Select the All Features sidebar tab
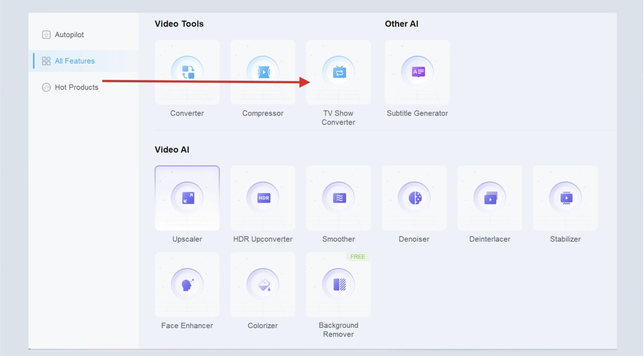The image size is (644, 356). tap(75, 61)
